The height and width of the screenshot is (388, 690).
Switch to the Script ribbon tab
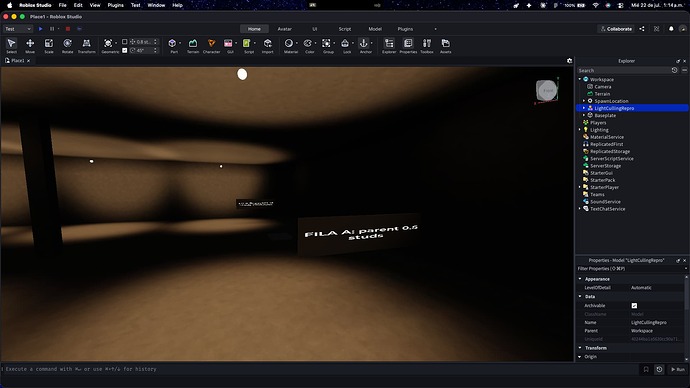pyautogui.click(x=345, y=29)
